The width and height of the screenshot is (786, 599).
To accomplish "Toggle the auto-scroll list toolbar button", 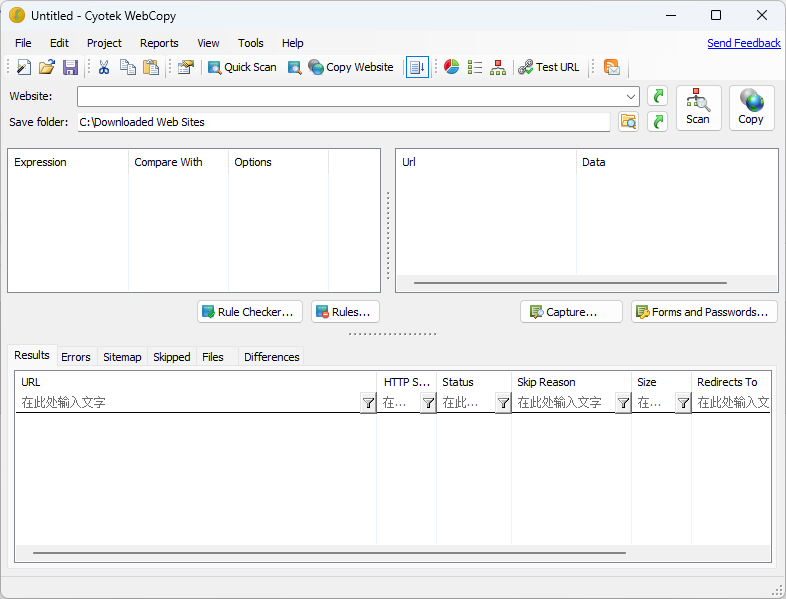I will [x=417, y=67].
